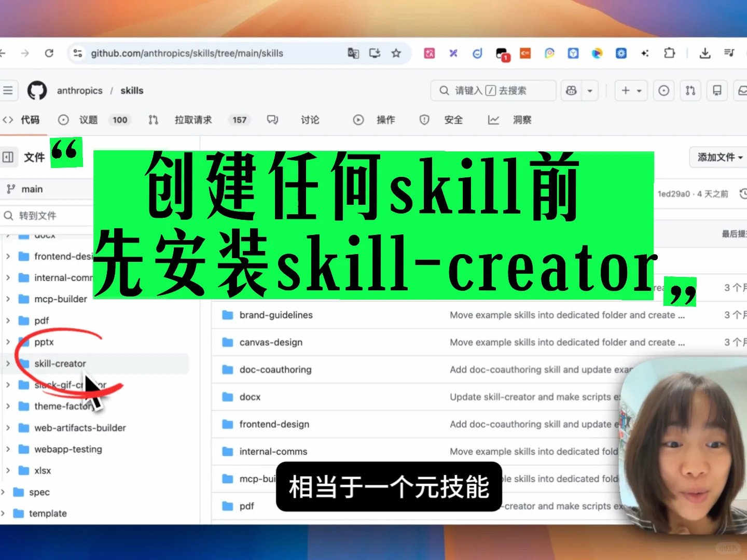
Task: Expand the pdf tree folder chevron
Action: click(8, 320)
